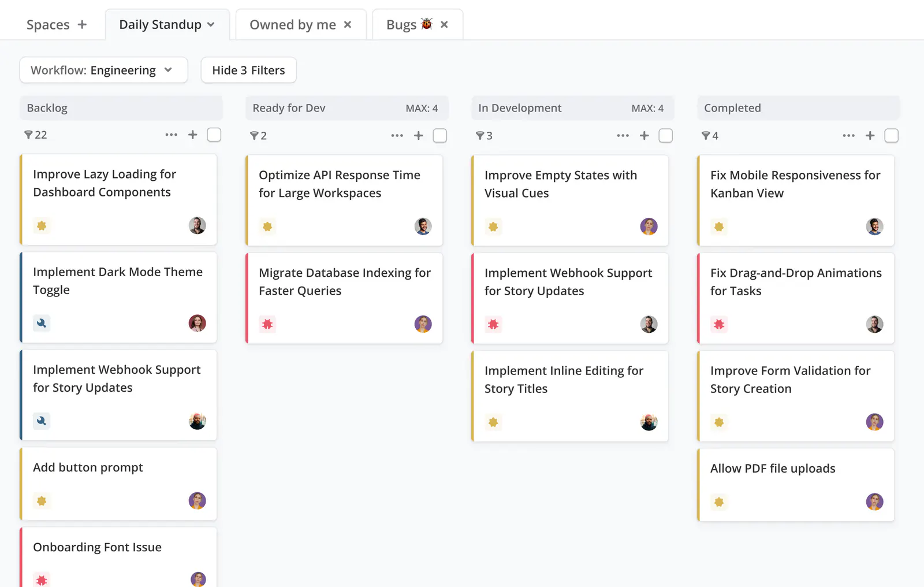Add a story to Backlog column
Viewport: 924px width, 587px height.
coord(193,135)
